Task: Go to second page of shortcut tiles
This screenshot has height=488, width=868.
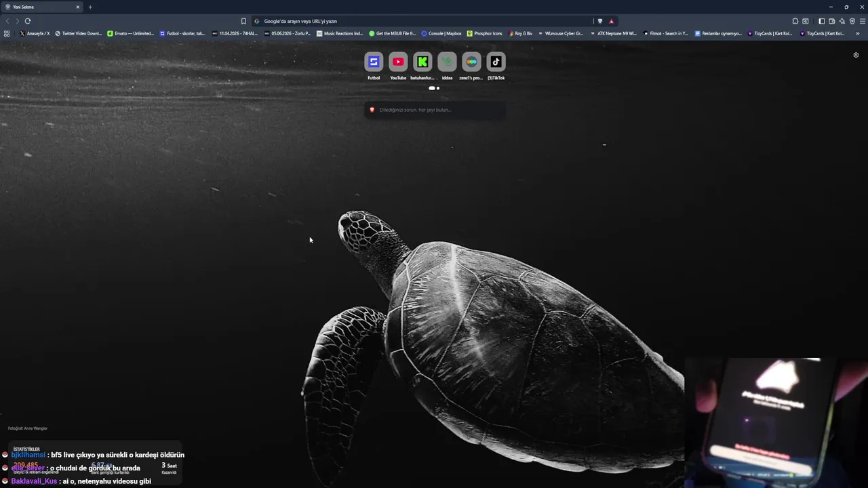Action: [438, 88]
